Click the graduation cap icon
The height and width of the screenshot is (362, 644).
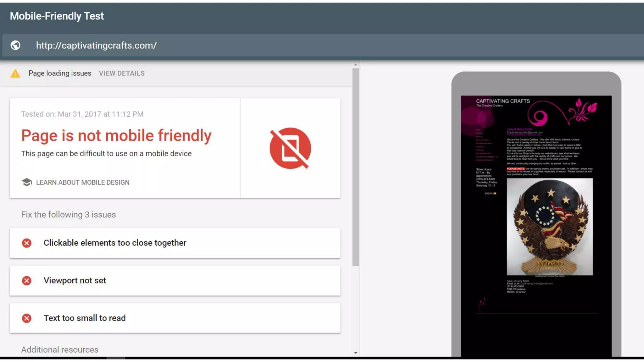[x=27, y=182]
